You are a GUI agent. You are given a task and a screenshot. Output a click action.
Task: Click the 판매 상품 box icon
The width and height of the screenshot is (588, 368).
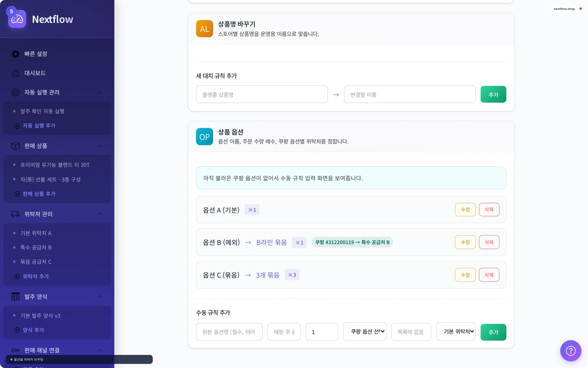click(15, 146)
